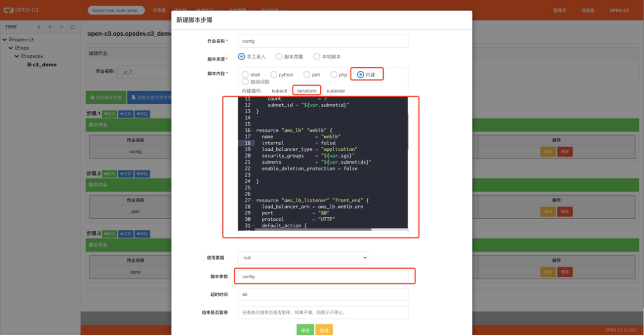This screenshot has width=644, height=335.
Task: Select the python script type radio
Action: pos(273,75)
